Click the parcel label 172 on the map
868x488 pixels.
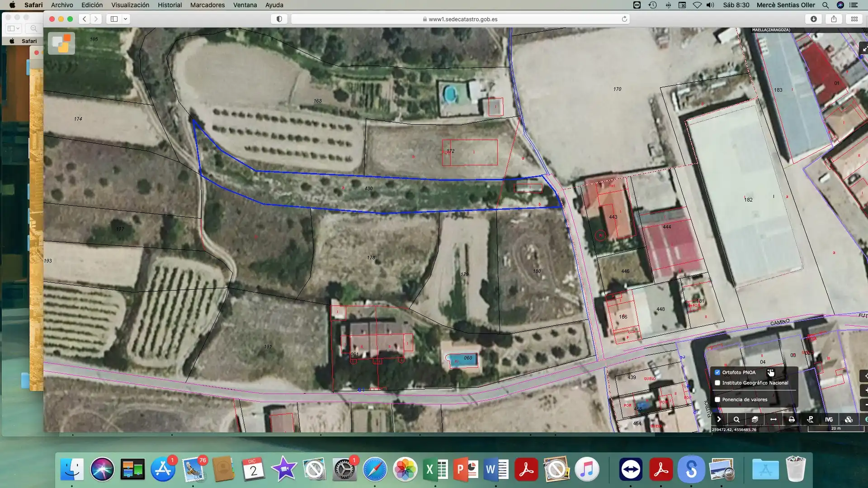tap(450, 151)
